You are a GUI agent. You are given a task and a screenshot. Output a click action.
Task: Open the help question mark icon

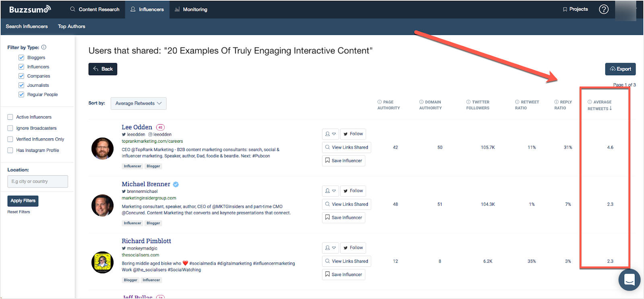604,9
